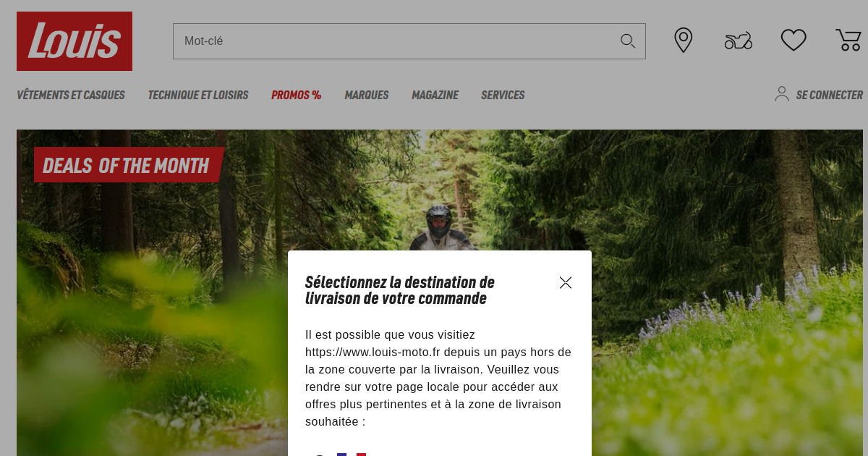The image size is (868, 456).
Task: Open Vêtements et casques menu
Action: pyautogui.click(x=71, y=95)
